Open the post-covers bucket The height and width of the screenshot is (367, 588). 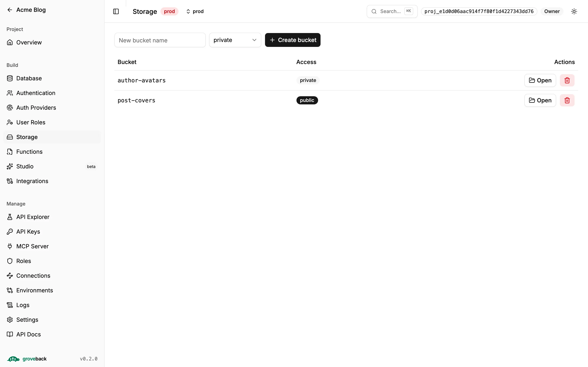(x=540, y=100)
